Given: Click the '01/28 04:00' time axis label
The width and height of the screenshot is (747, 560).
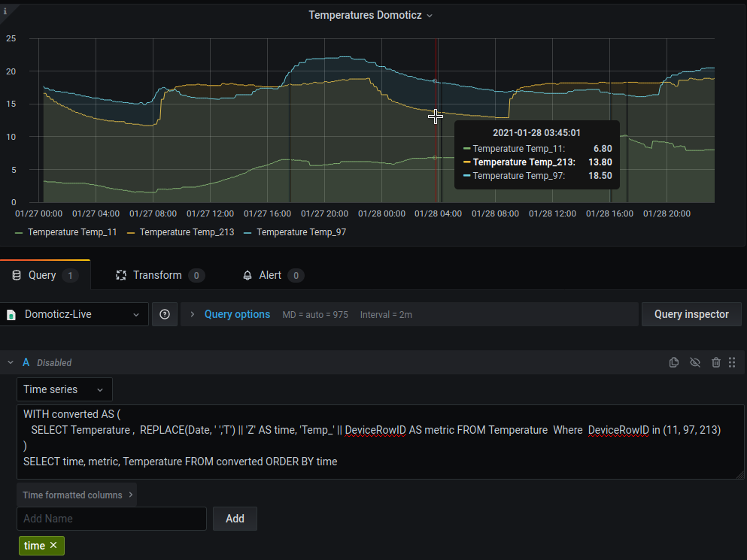Looking at the screenshot, I should pos(439,213).
